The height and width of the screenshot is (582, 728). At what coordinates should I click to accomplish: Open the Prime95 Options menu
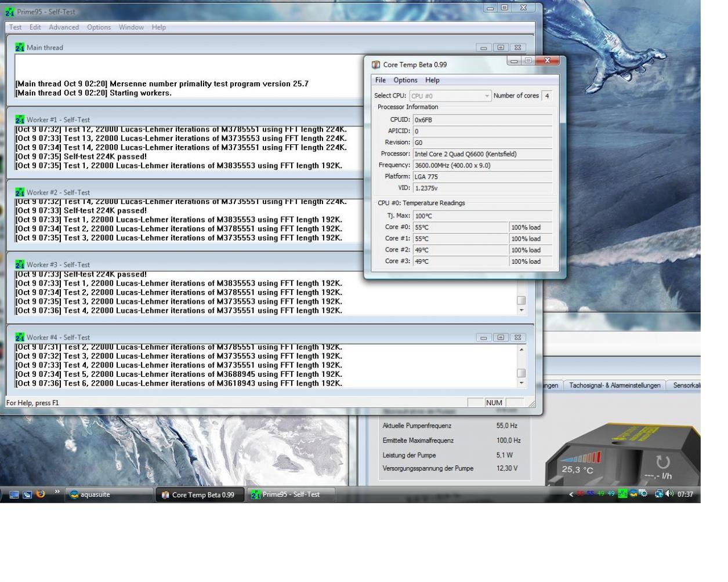click(x=99, y=27)
